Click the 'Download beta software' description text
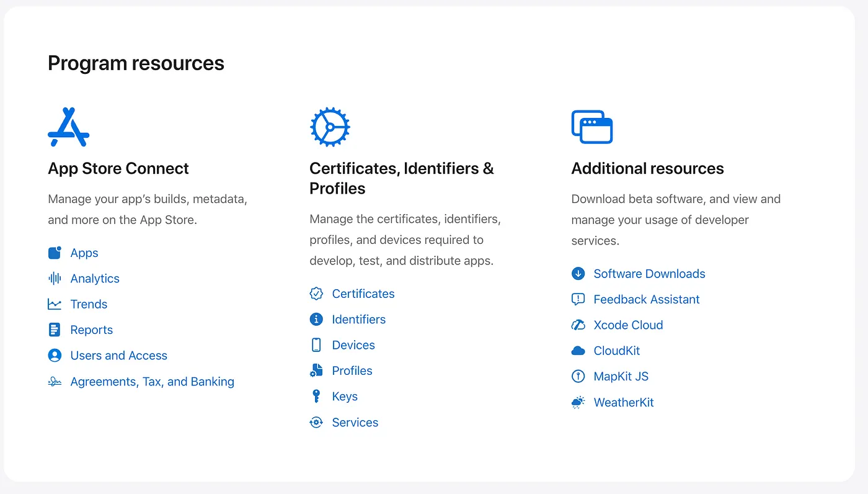868x494 pixels. 676,220
